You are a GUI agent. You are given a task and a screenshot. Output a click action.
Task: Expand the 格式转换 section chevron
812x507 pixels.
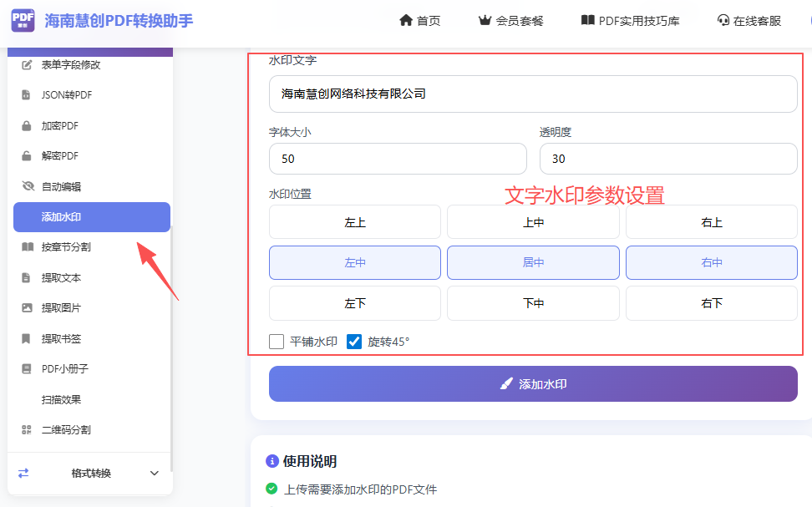tap(155, 473)
